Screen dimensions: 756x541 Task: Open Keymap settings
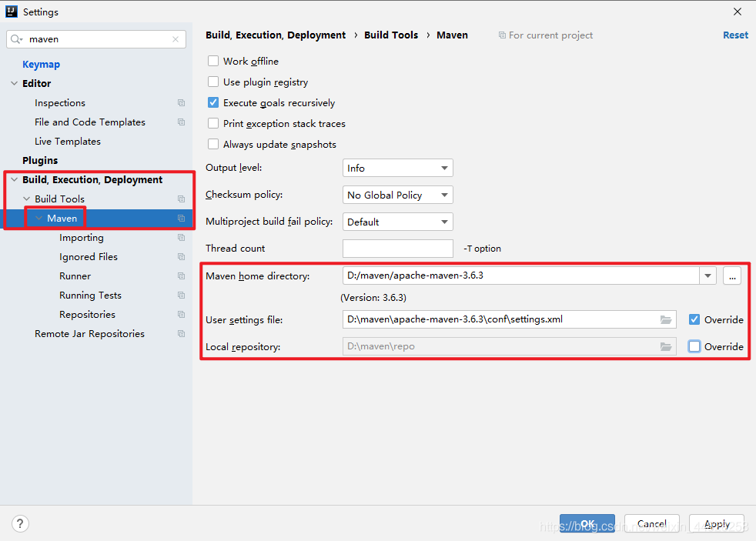41,64
